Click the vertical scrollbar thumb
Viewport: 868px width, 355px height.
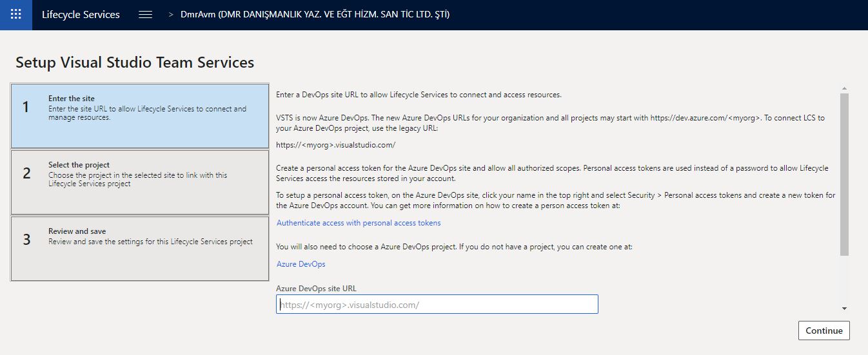pos(844,174)
